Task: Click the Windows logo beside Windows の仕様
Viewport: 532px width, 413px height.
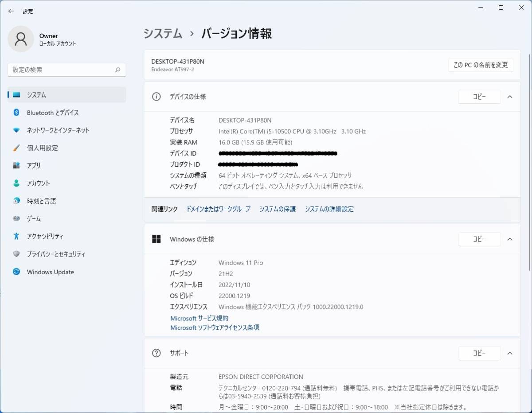Action: click(x=156, y=239)
